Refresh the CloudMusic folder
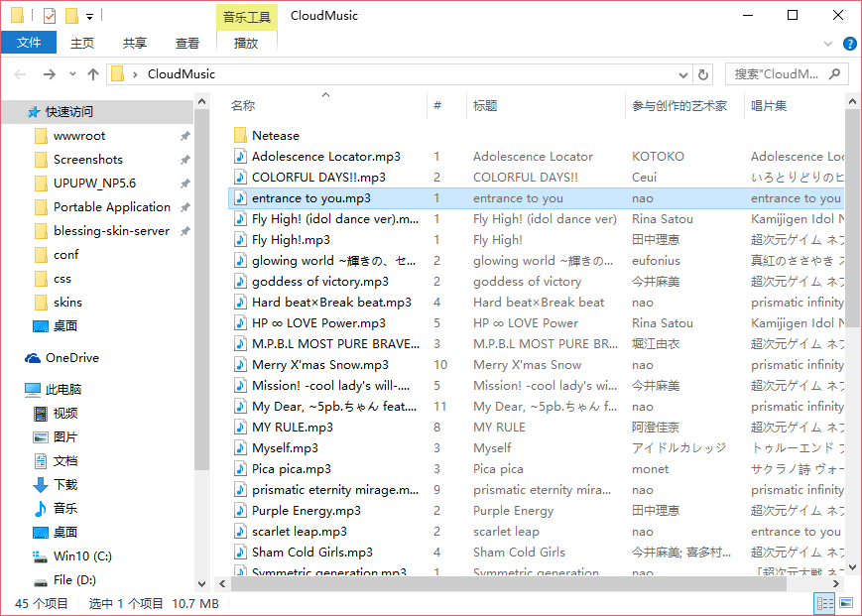Viewport: 862px width, 616px height. coord(703,74)
